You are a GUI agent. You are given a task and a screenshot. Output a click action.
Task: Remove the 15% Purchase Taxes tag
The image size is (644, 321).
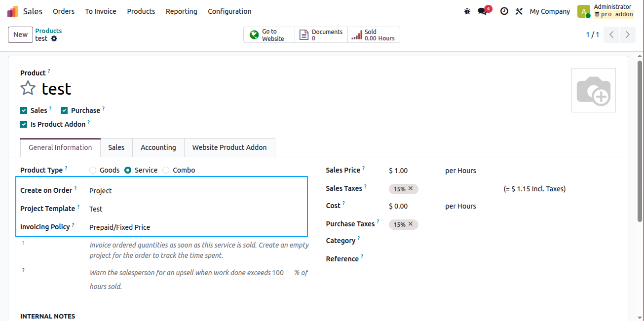(x=411, y=224)
